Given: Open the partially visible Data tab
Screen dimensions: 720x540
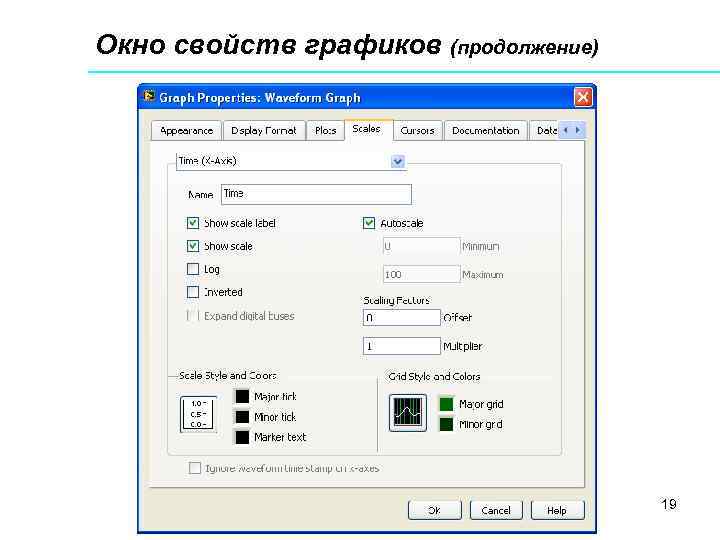Looking at the screenshot, I should [x=545, y=131].
